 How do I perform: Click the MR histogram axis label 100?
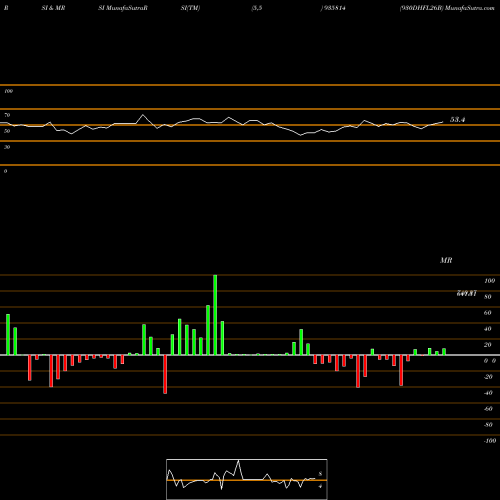click(x=489, y=281)
